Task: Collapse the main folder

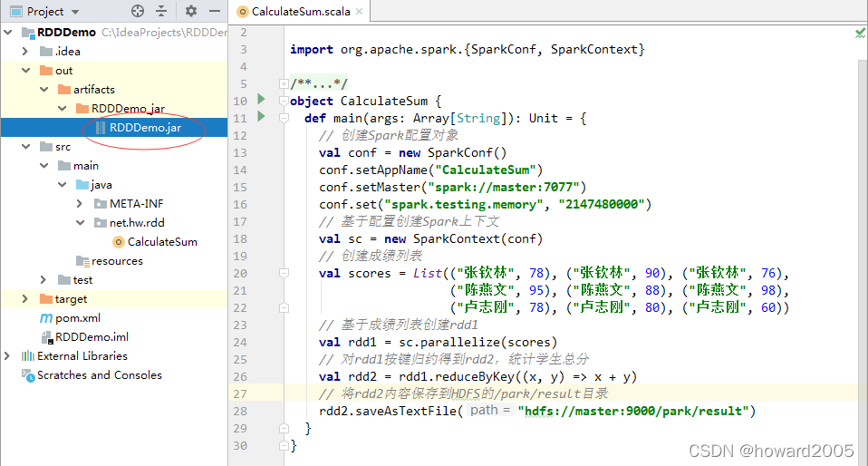Action: pos(43,166)
